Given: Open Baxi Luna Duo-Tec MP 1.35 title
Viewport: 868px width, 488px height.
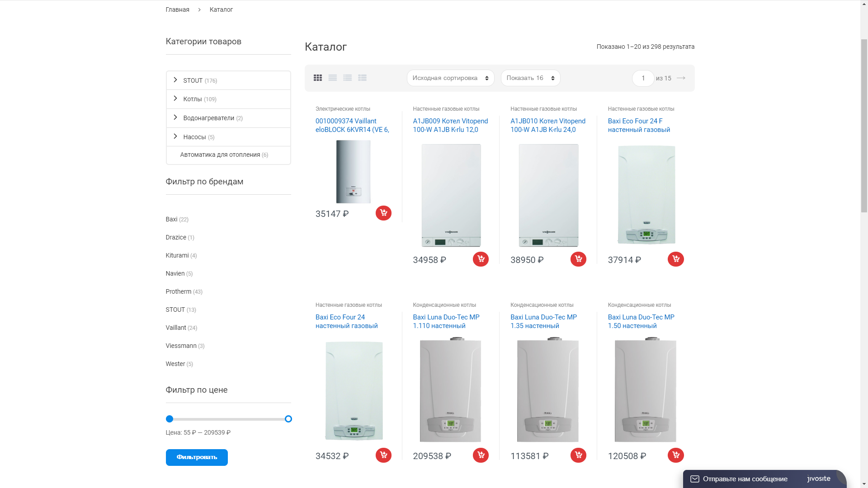Looking at the screenshot, I should coord(543,321).
